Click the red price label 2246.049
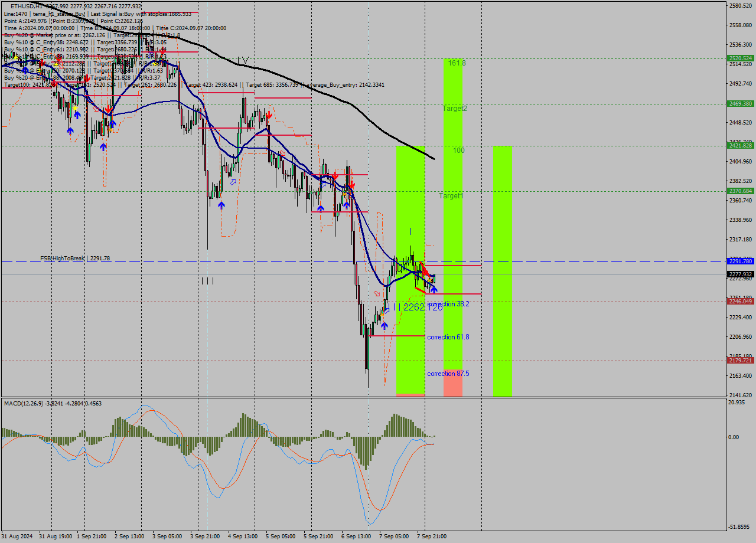Viewport: 756px width, 543px height. pos(739,301)
